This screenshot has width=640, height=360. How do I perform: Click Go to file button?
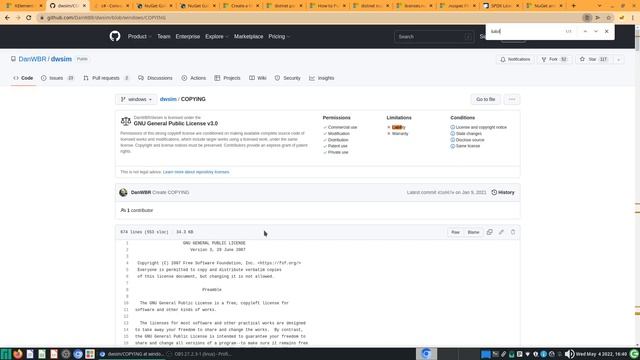485,99
